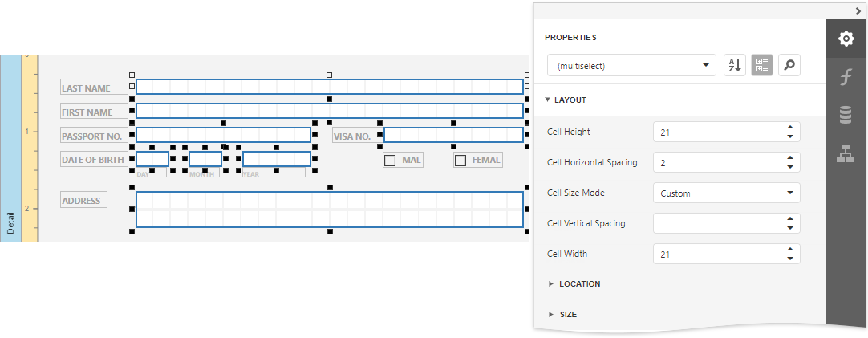Viewport: 868px width, 338px height.
Task: Click the Detail band label
Action: pos(10,221)
